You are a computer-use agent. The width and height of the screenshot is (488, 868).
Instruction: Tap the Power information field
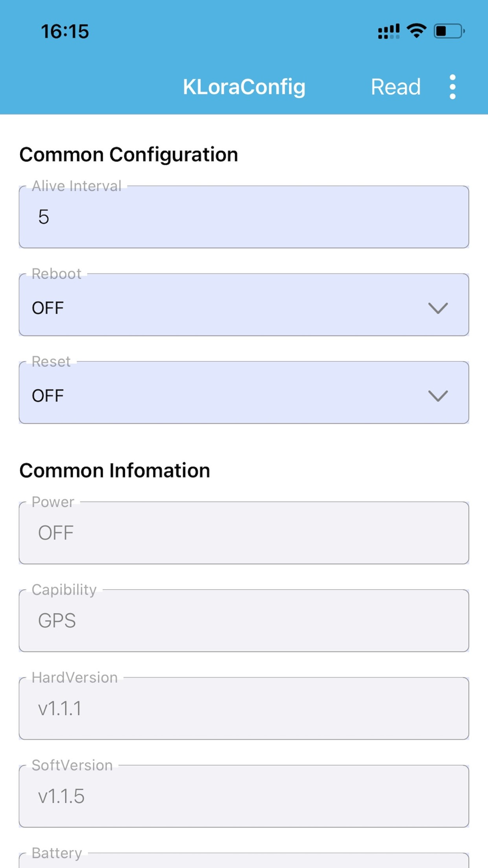click(x=244, y=533)
